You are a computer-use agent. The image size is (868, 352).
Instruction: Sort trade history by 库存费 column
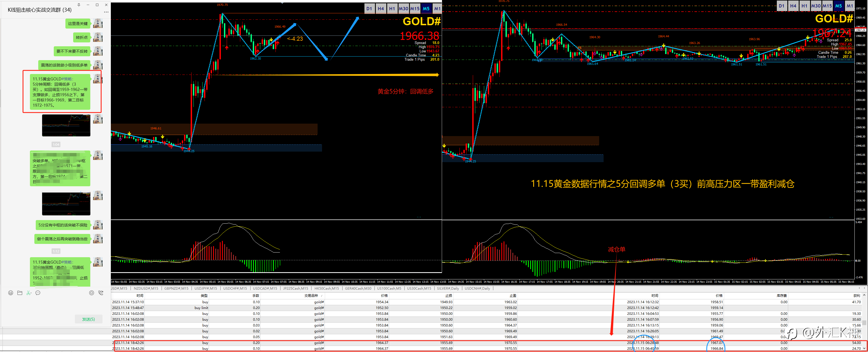click(756, 296)
